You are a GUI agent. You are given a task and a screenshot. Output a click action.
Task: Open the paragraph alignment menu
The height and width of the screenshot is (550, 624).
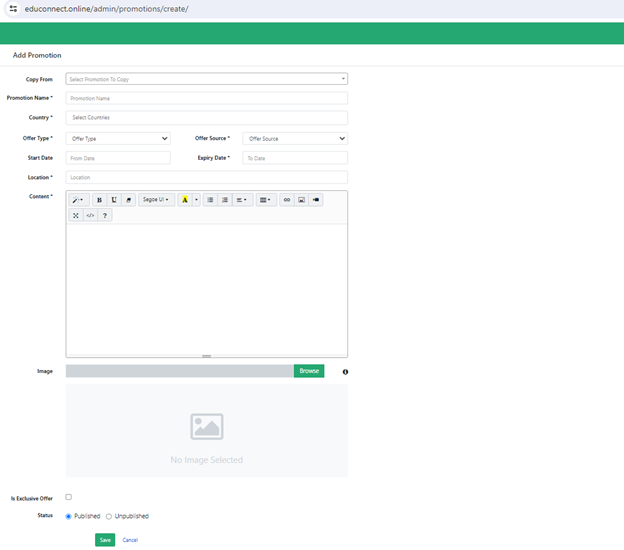click(x=242, y=200)
